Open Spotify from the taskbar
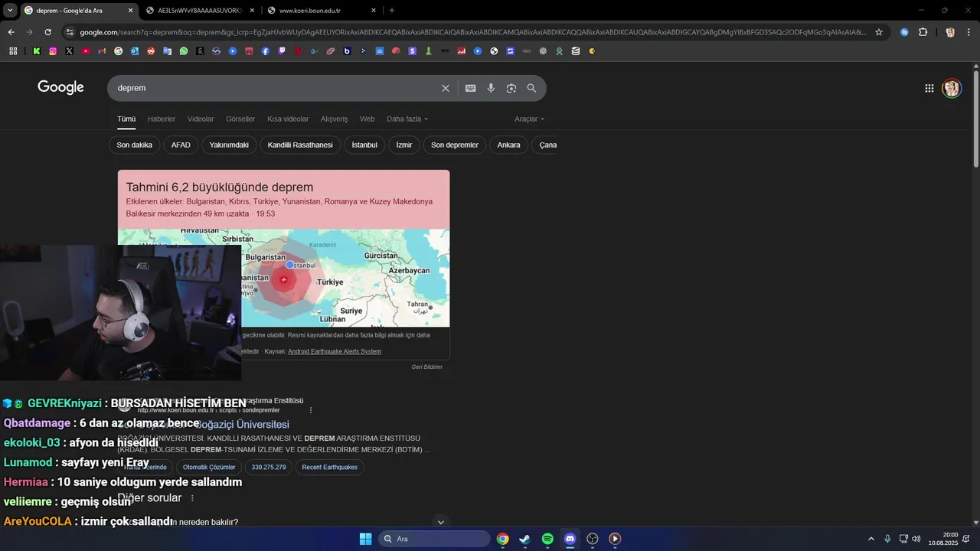 [547, 539]
